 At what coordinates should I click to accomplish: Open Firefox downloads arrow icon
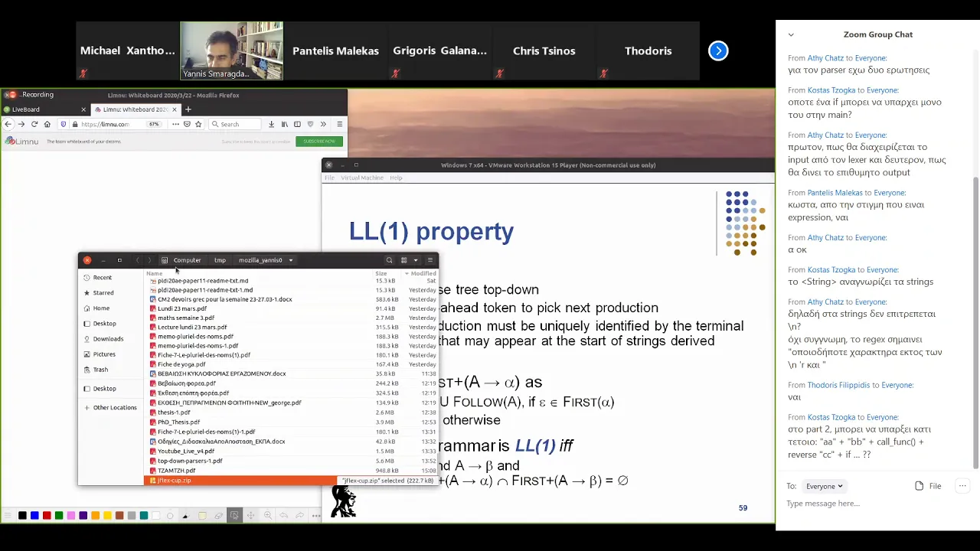[x=271, y=124]
